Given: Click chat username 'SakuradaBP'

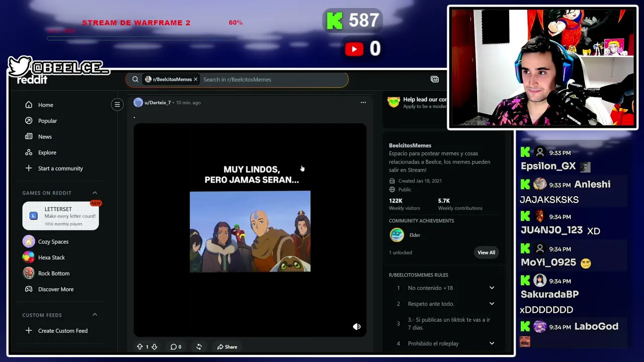Looking at the screenshot, I should click(549, 294).
